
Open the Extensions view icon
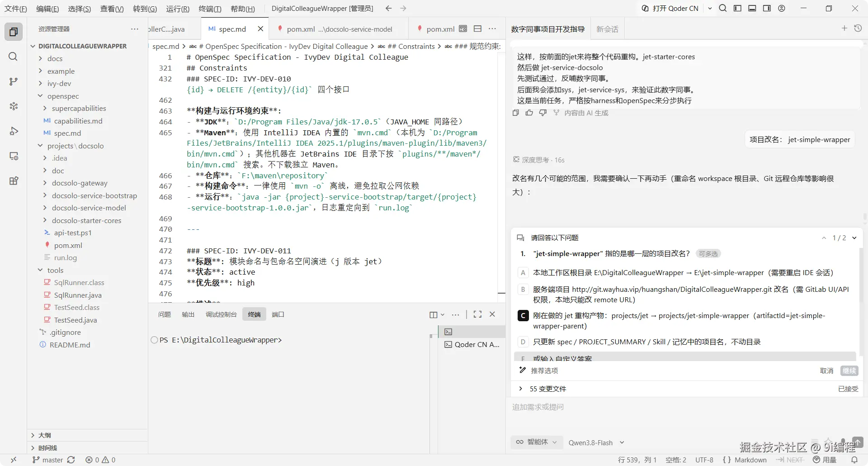14,181
